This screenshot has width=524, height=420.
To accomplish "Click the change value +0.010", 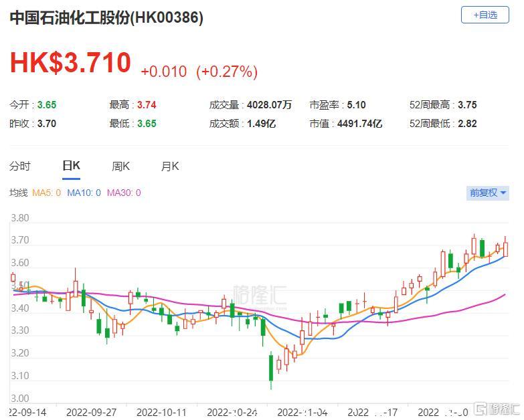I will click(164, 72).
